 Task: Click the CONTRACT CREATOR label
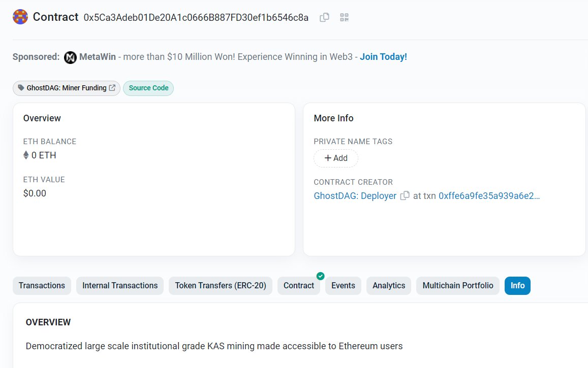click(x=353, y=182)
